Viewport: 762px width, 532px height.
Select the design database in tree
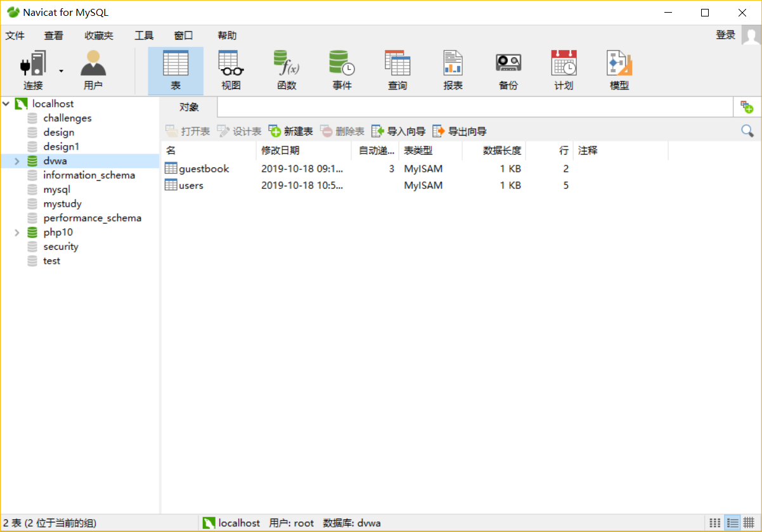(59, 133)
